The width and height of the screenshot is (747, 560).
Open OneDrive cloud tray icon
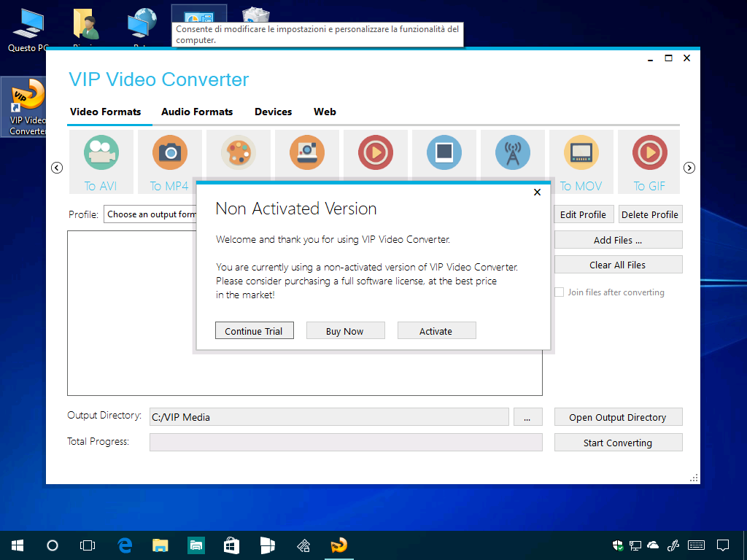(653, 545)
